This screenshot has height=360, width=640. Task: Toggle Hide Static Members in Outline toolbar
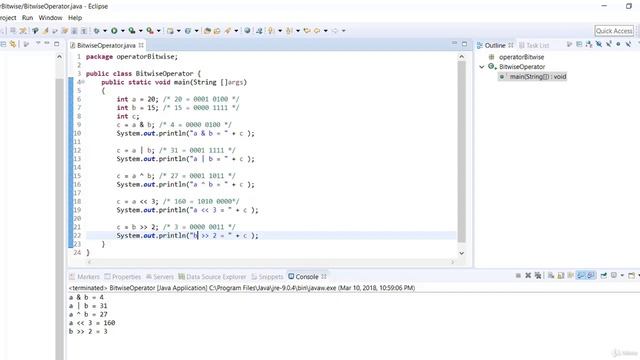(609, 44)
